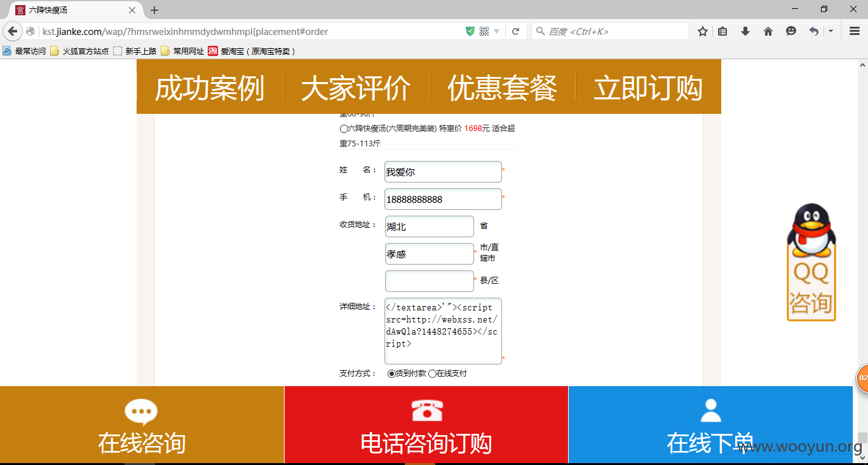Open 最常访问 bookmark
Viewport: 868px width, 465px height.
24,51
